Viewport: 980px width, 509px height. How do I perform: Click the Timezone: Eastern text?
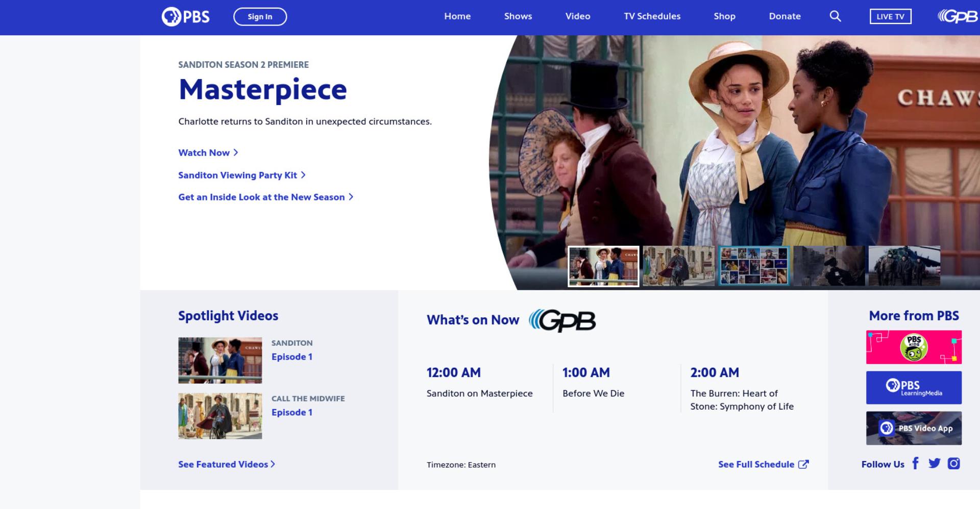tap(461, 465)
